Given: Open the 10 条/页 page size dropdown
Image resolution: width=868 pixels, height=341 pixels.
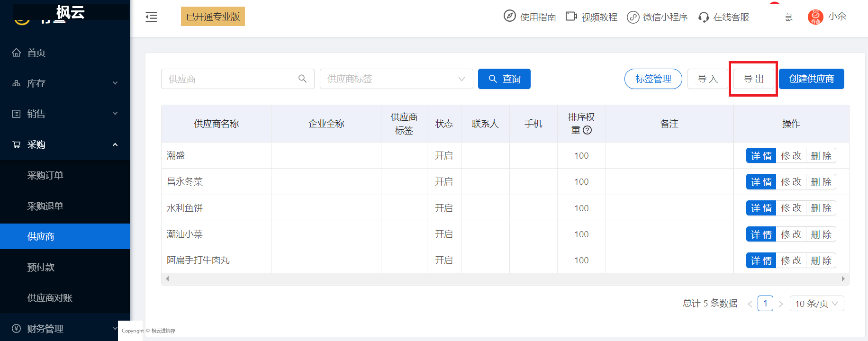Looking at the screenshot, I should (x=817, y=304).
